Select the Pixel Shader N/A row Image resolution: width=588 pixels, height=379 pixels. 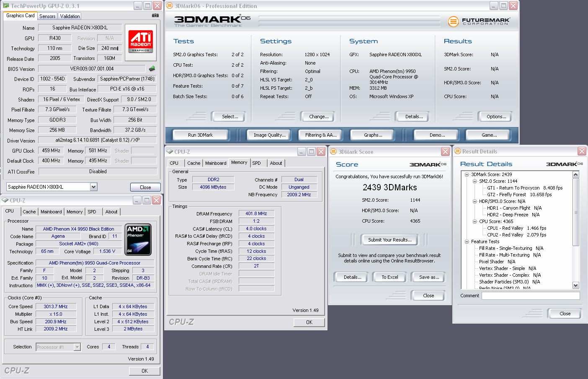[497, 262]
